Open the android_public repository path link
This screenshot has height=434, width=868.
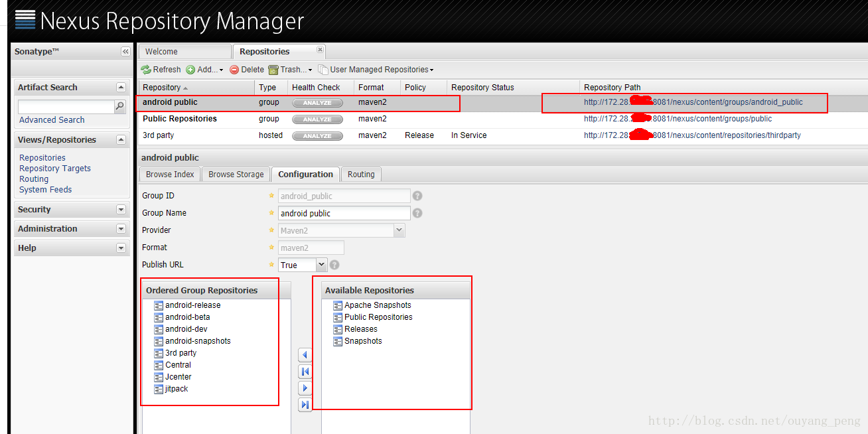(x=693, y=103)
